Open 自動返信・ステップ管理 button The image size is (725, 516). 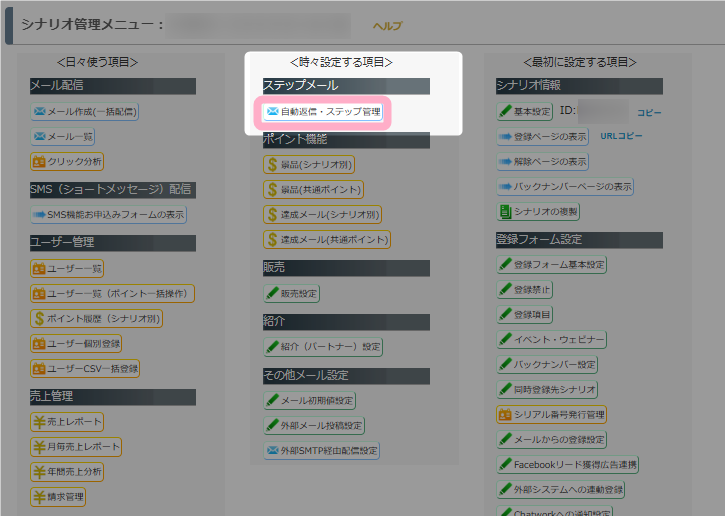pyautogui.click(x=322, y=112)
